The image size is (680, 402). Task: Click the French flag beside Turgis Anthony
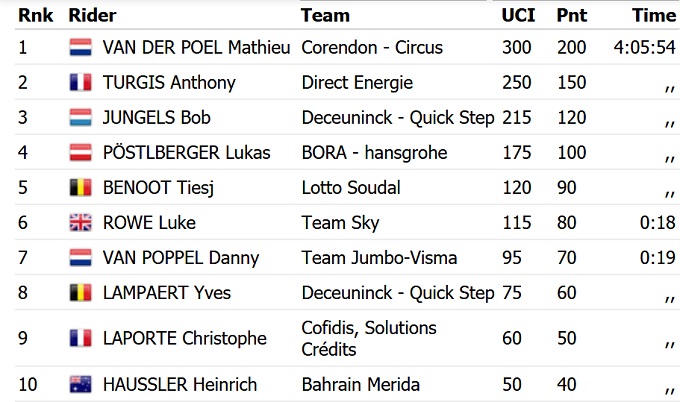coord(80,83)
